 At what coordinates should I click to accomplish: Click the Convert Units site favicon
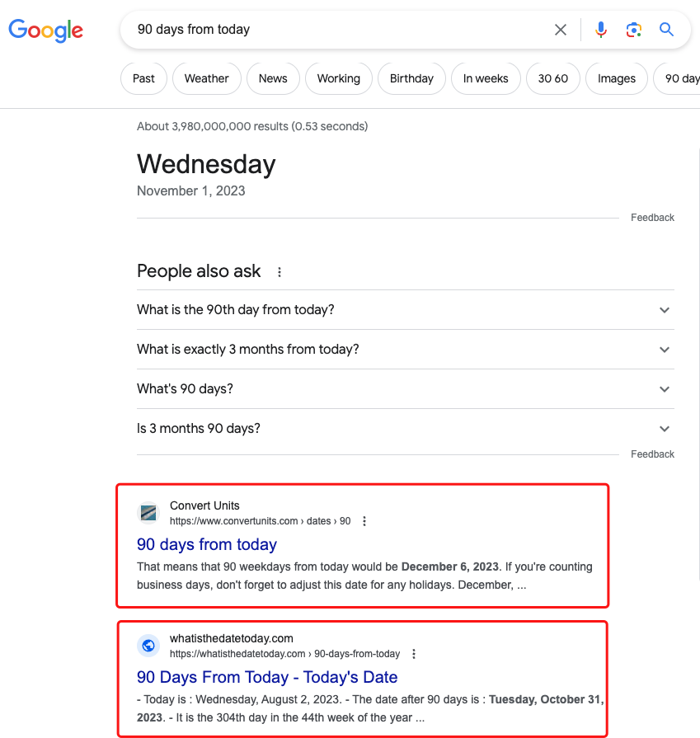tap(148, 513)
